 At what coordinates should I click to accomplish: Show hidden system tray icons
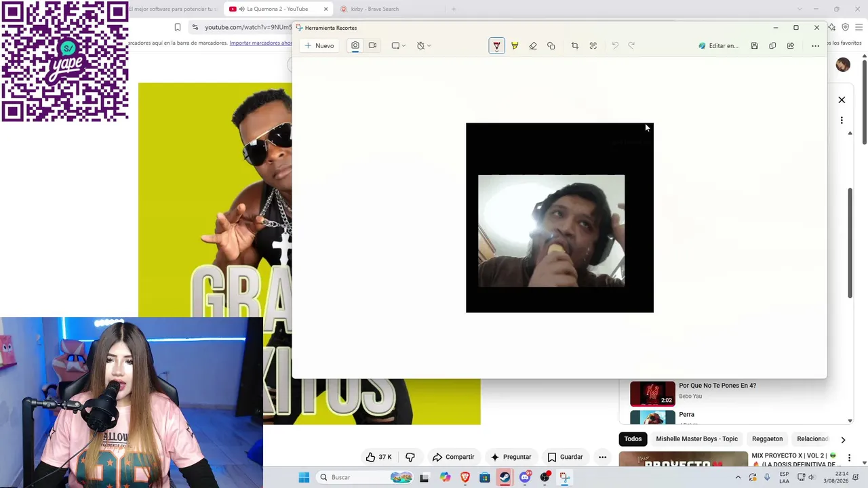click(738, 477)
